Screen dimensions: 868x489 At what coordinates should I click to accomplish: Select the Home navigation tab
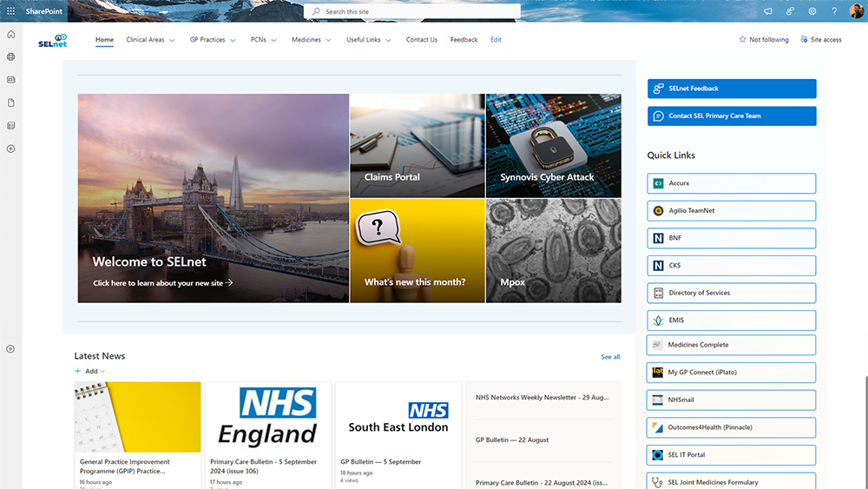coord(104,39)
